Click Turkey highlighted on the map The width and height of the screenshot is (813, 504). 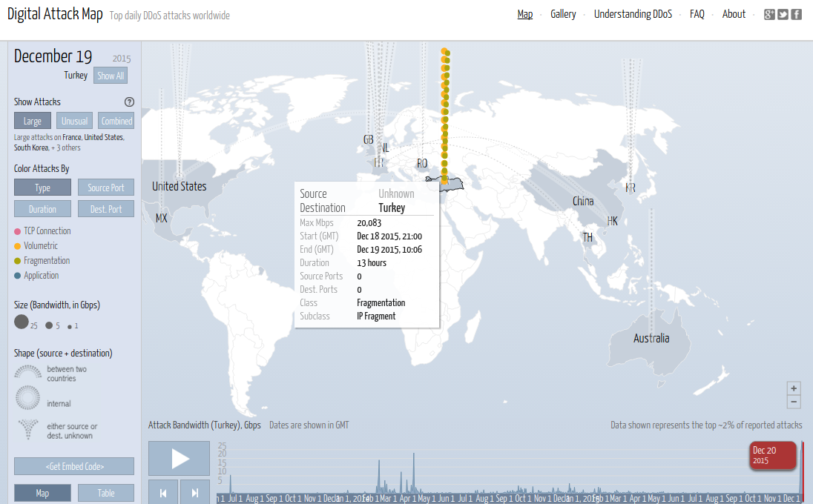tap(451, 184)
